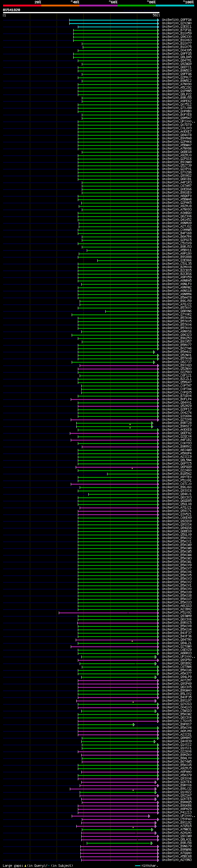Select hit UniRef100_A5C292
The width and height of the screenshot is (197, 868).
tap(176, 88)
